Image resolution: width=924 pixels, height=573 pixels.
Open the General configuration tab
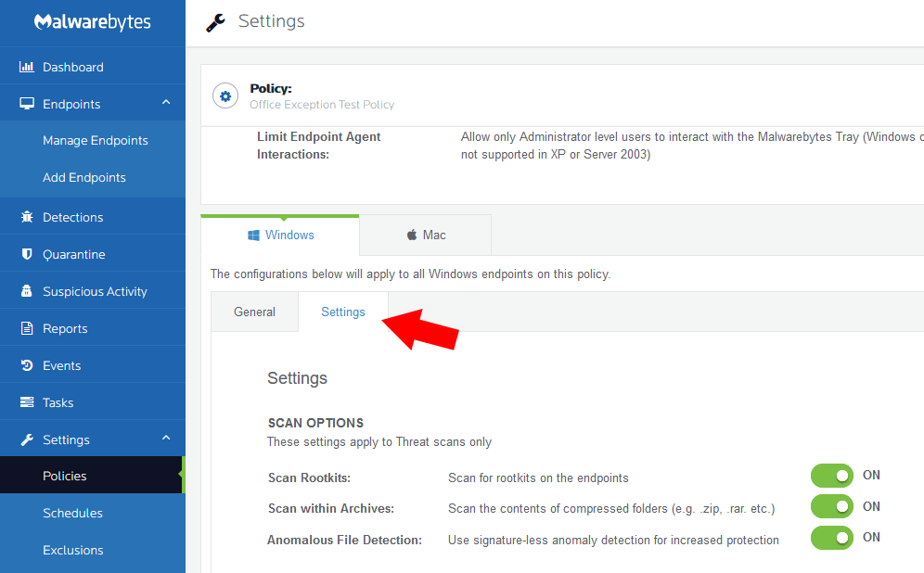point(254,312)
